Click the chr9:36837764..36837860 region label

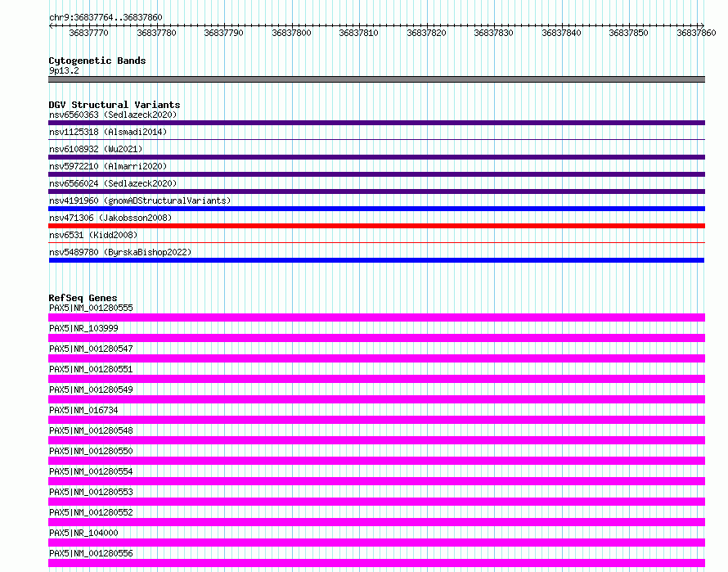tap(106, 17)
